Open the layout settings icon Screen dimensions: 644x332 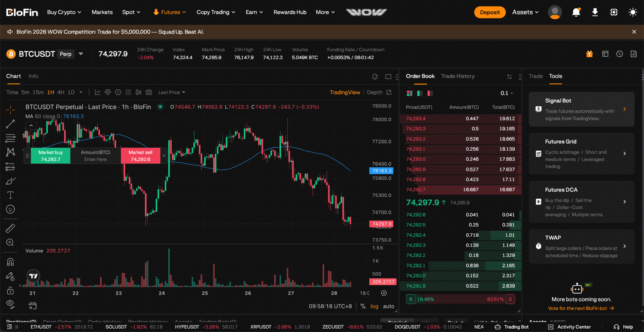605,54
